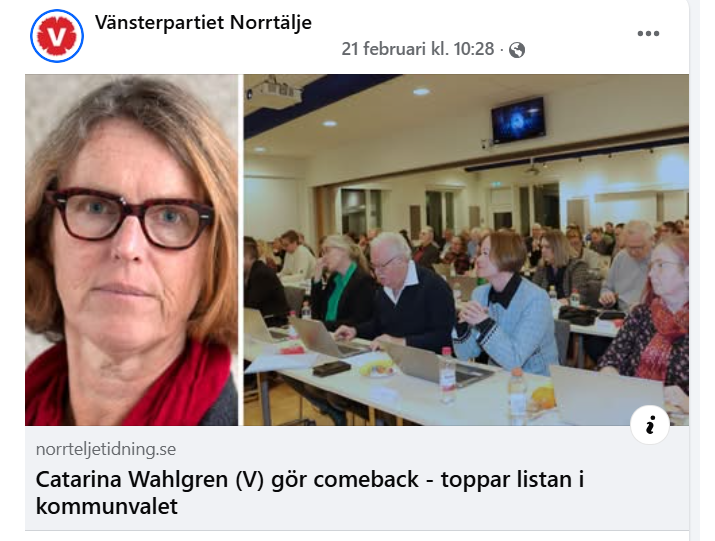Open the Vänsterpartiet Norrtälje page name

(x=203, y=22)
